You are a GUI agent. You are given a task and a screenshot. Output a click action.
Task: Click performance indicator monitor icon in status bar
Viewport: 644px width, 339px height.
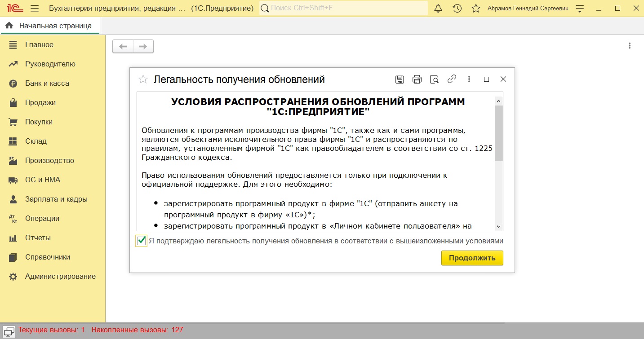9,331
